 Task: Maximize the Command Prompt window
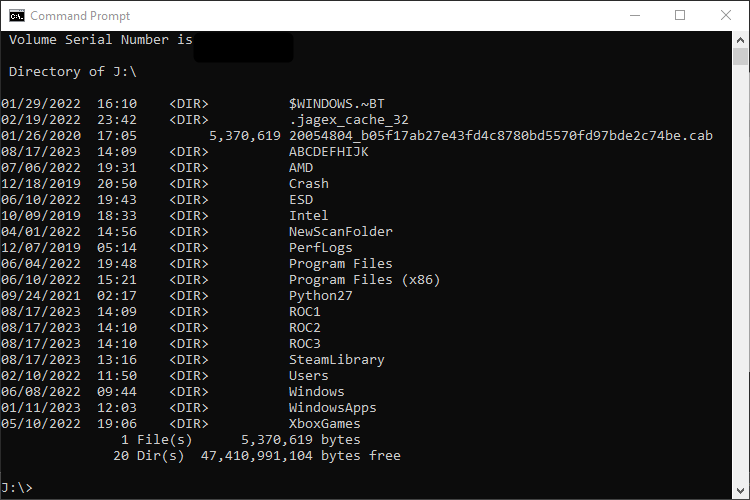(x=680, y=15)
